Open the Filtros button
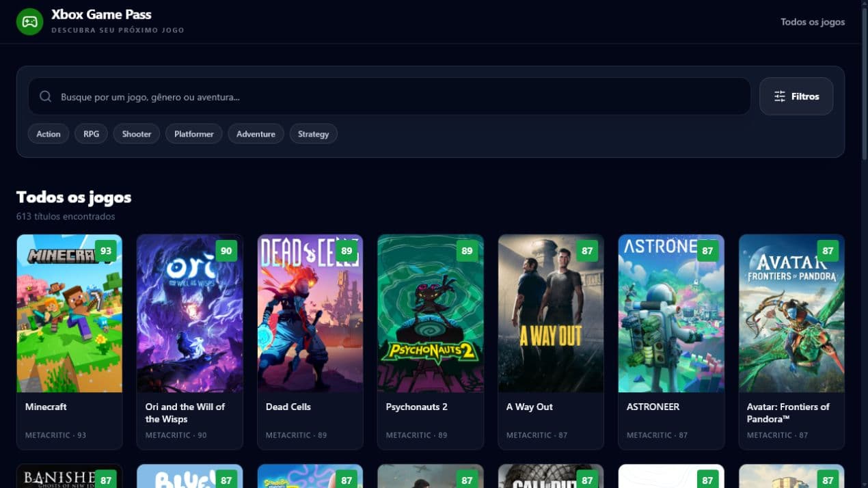 pyautogui.click(x=796, y=96)
